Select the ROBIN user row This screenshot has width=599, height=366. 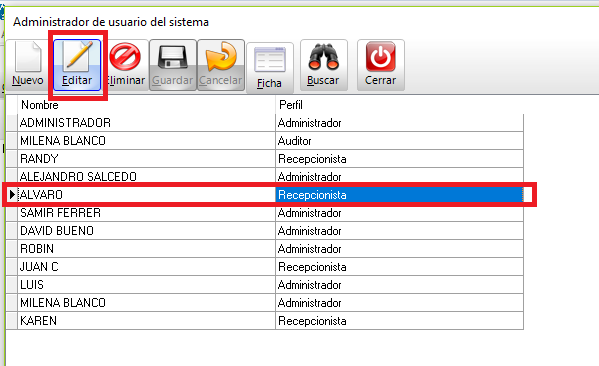264,248
